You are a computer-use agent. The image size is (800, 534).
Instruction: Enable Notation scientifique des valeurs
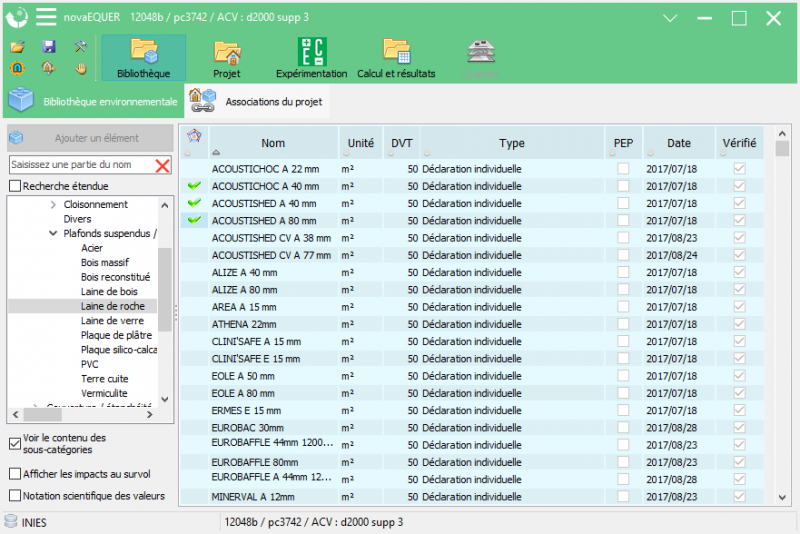pyautogui.click(x=15, y=496)
